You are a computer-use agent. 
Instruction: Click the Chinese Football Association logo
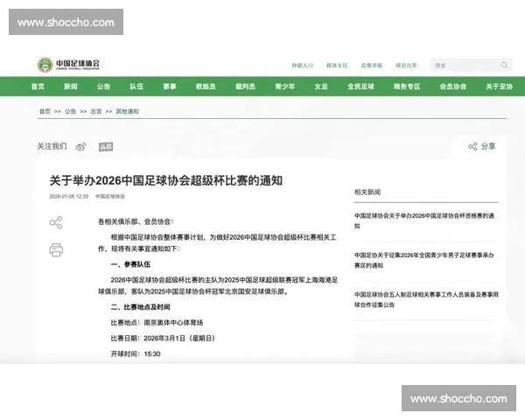coord(68,64)
